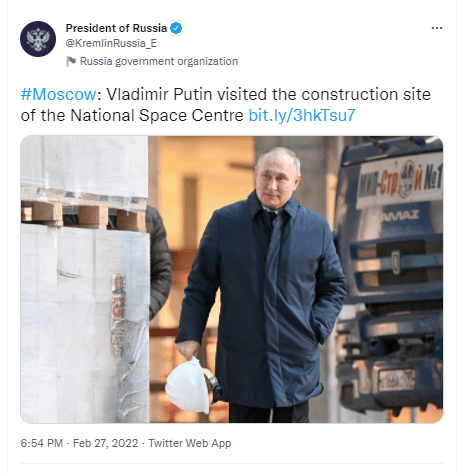Click the flag icon by government label
The image size is (466, 473).
(71, 61)
